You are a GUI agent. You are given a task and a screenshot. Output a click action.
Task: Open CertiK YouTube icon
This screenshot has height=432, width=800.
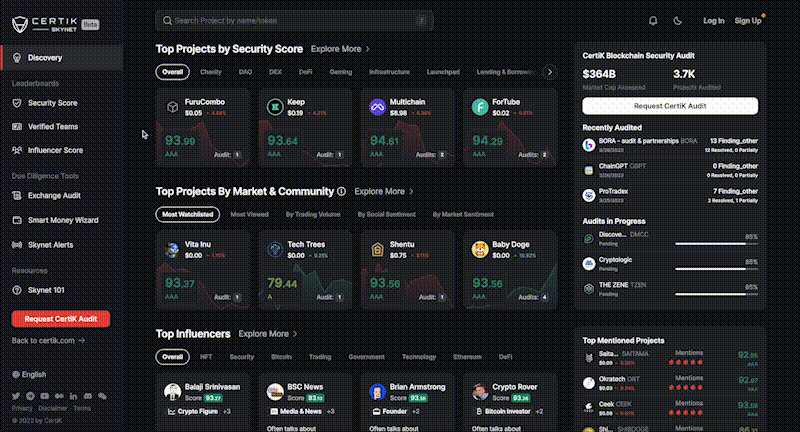point(44,396)
